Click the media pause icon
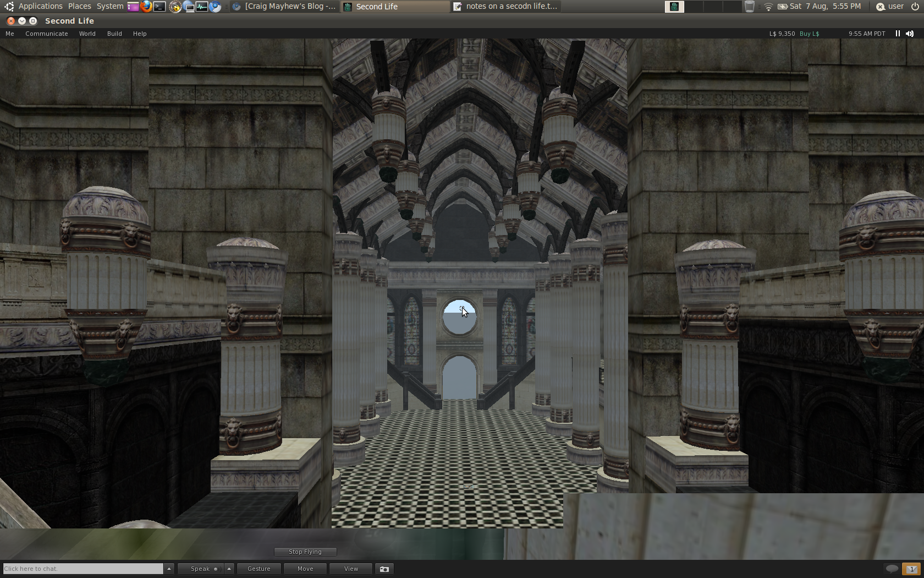Image resolution: width=924 pixels, height=578 pixels. coord(898,34)
